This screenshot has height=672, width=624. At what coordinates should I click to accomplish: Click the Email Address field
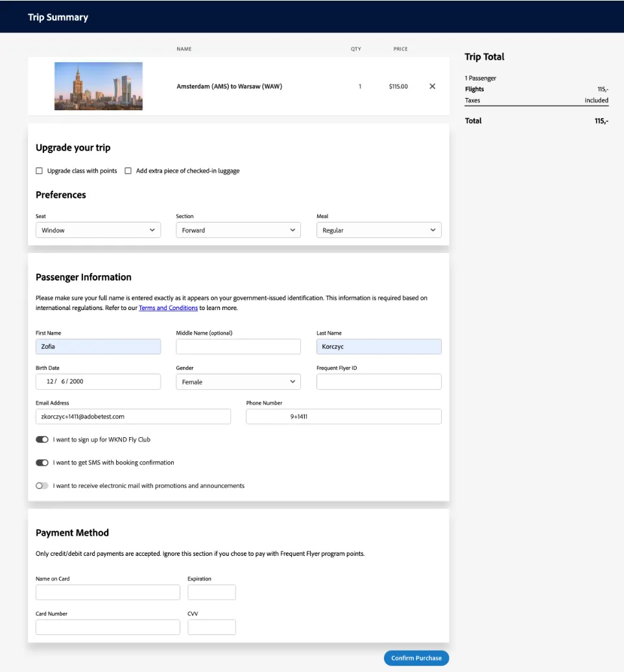(133, 416)
